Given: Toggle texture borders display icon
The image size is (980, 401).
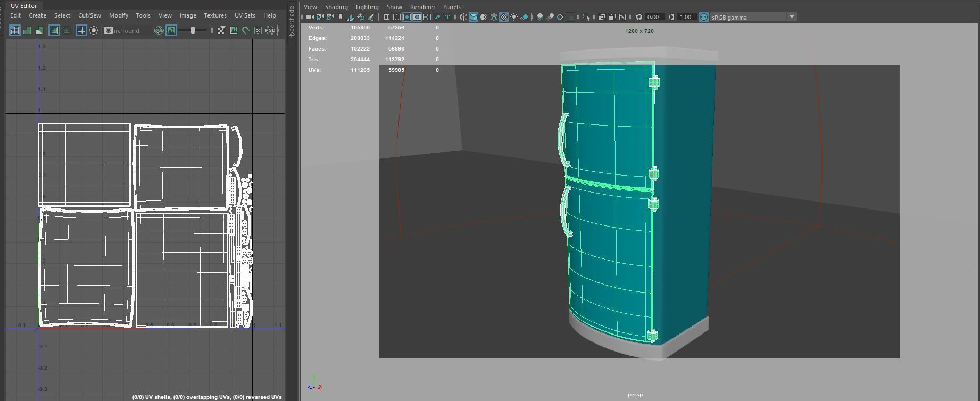Looking at the screenshot, I should [54, 30].
